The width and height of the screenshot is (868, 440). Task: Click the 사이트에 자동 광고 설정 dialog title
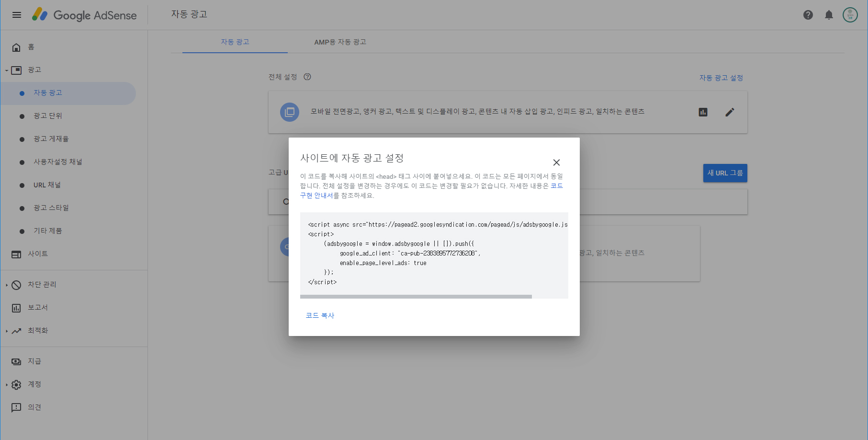(x=352, y=158)
